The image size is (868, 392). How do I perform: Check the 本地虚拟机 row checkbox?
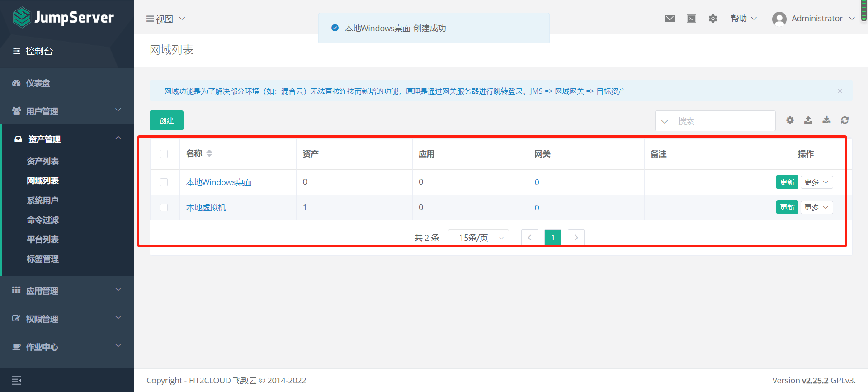click(164, 207)
